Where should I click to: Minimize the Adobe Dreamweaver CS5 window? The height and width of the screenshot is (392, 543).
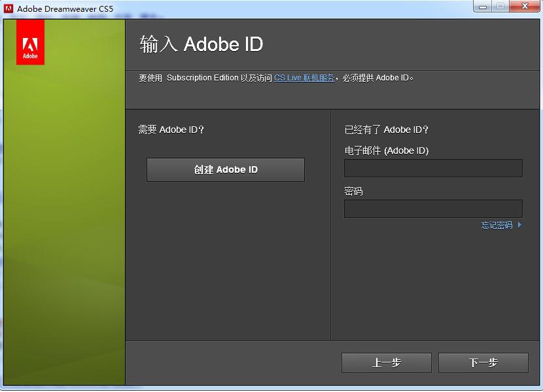pos(483,7)
